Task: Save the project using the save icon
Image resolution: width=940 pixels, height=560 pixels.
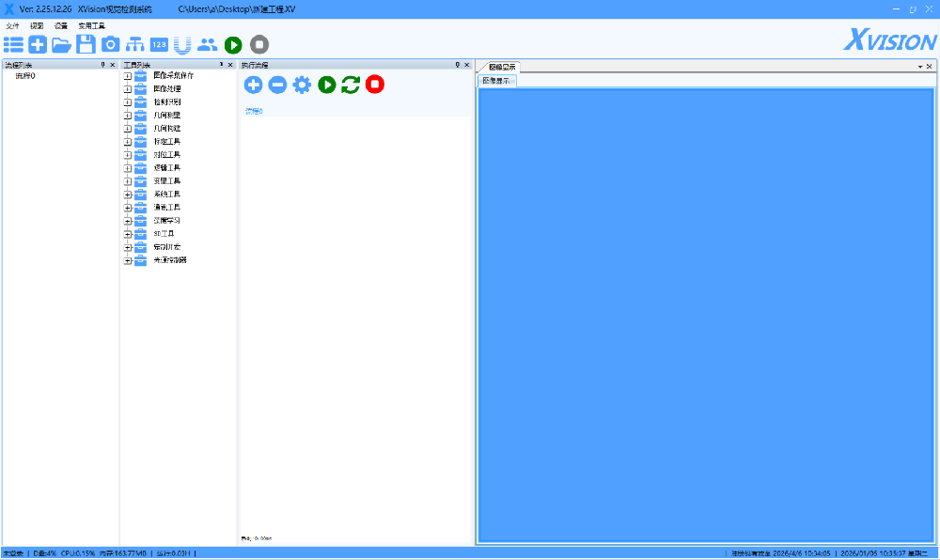Action: click(x=86, y=43)
